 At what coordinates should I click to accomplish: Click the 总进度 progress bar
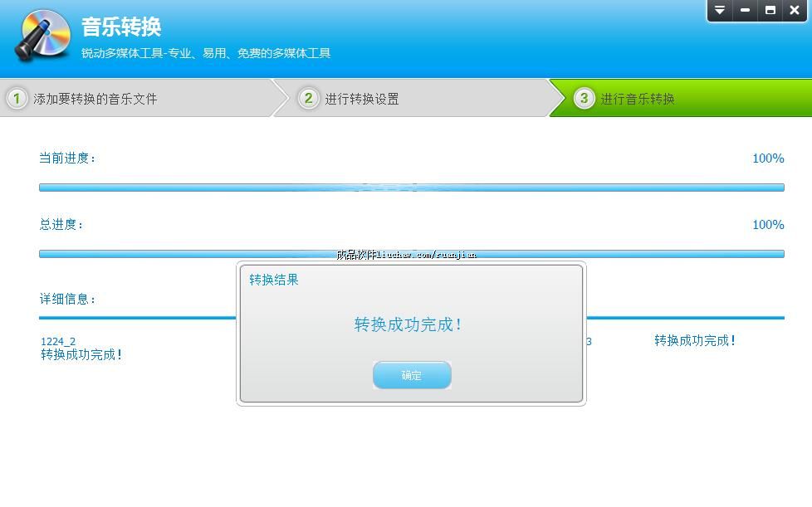411,254
